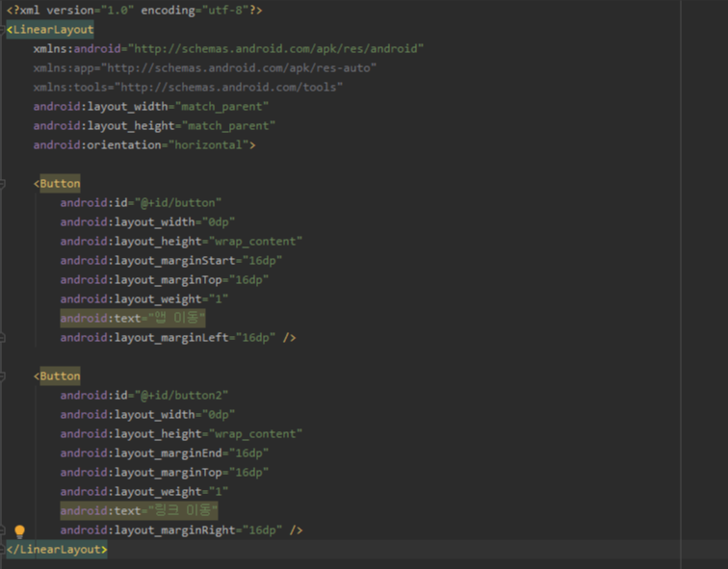Collapse the first Button tag fold marker

click(x=2, y=184)
